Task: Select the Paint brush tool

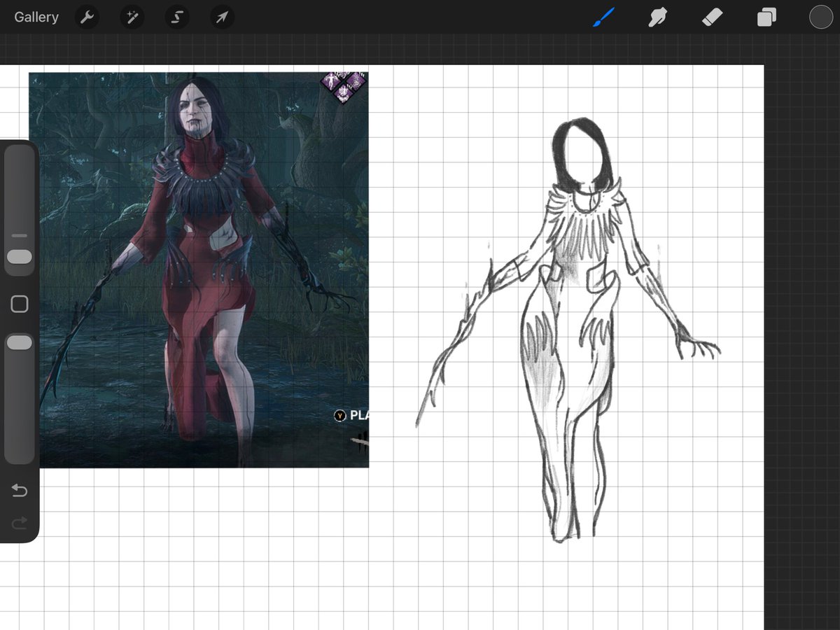Action: click(603, 17)
